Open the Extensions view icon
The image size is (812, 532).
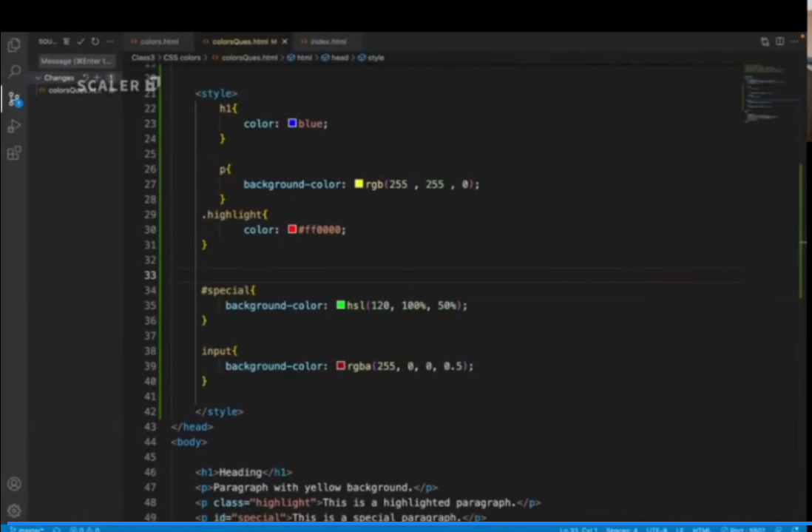[13, 154]
